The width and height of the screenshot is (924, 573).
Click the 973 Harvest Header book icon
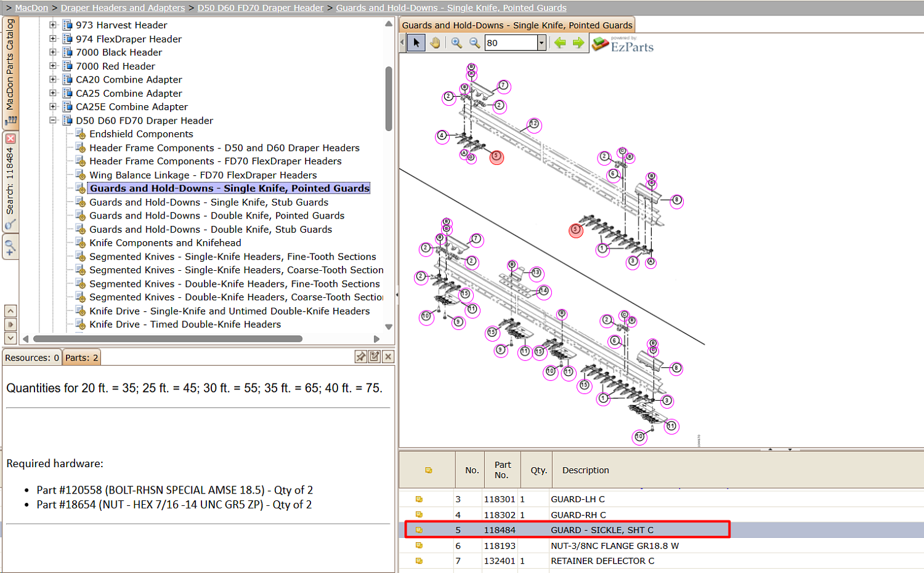[x=68, y=25]
